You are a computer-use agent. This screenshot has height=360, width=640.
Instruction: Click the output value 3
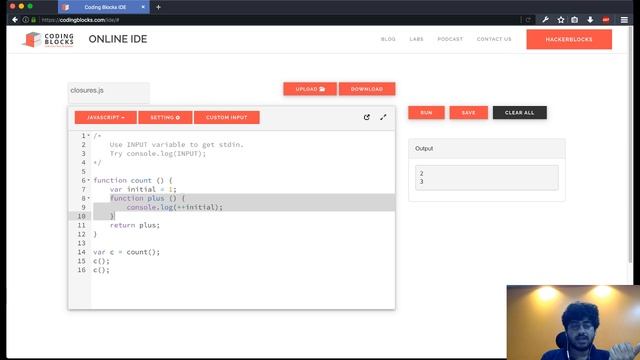click(x=422, y=182)
